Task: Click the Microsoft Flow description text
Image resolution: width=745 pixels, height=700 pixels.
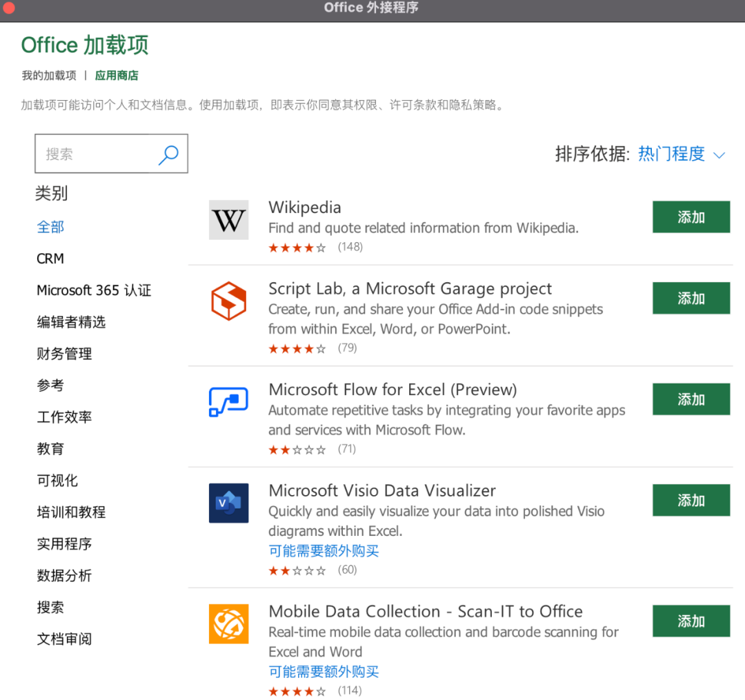Action: (446, 420)
